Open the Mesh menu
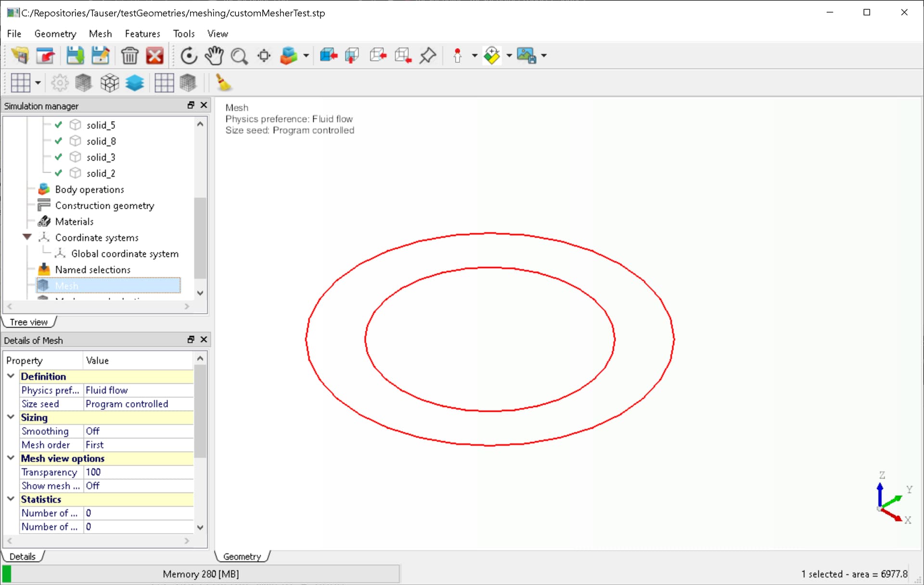Viewport: 924px width, 585px height. click(100, 34)
